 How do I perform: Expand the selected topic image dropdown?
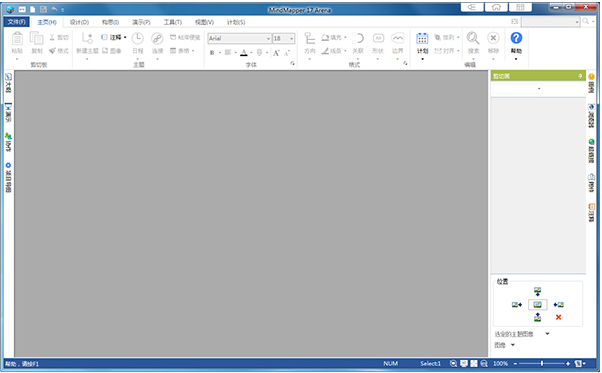[547, 333]
